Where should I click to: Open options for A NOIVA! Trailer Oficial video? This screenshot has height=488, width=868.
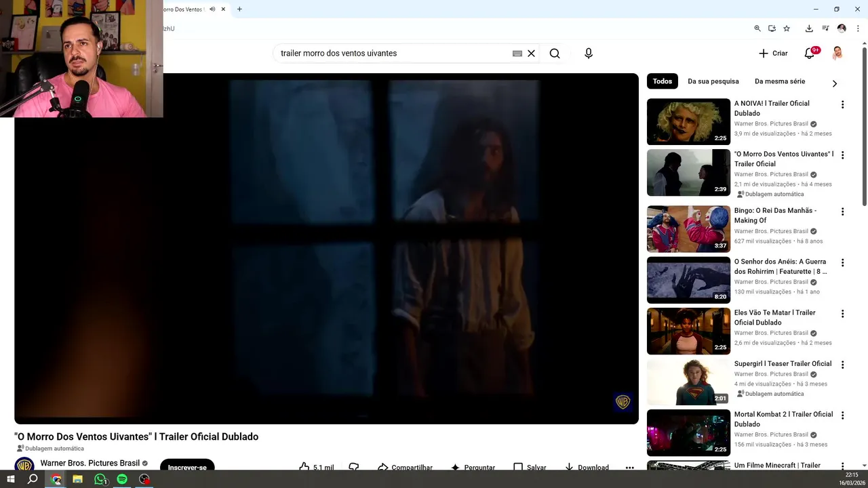pos(843,104)
